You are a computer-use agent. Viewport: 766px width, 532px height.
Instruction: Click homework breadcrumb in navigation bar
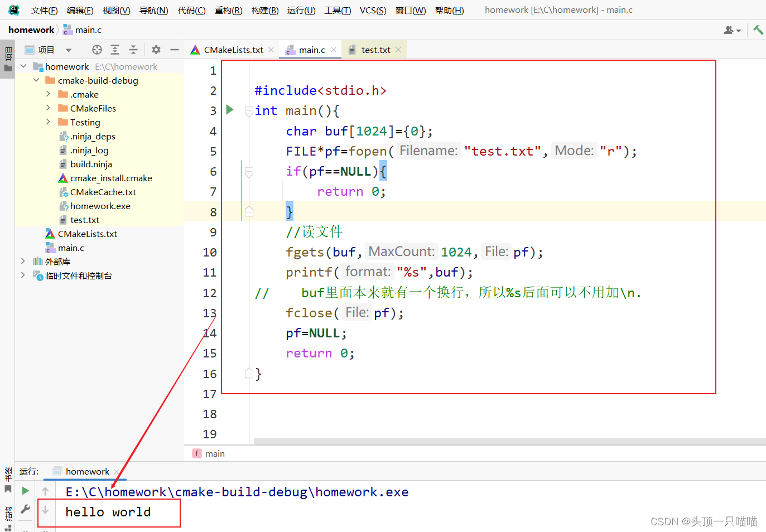coord(31,30)
